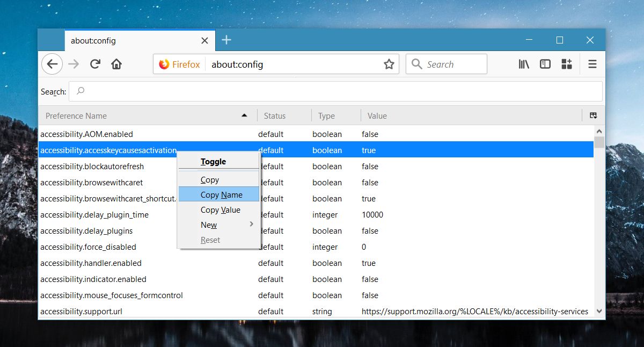Expand the New submenu in context menu

[x=219, y=225]
